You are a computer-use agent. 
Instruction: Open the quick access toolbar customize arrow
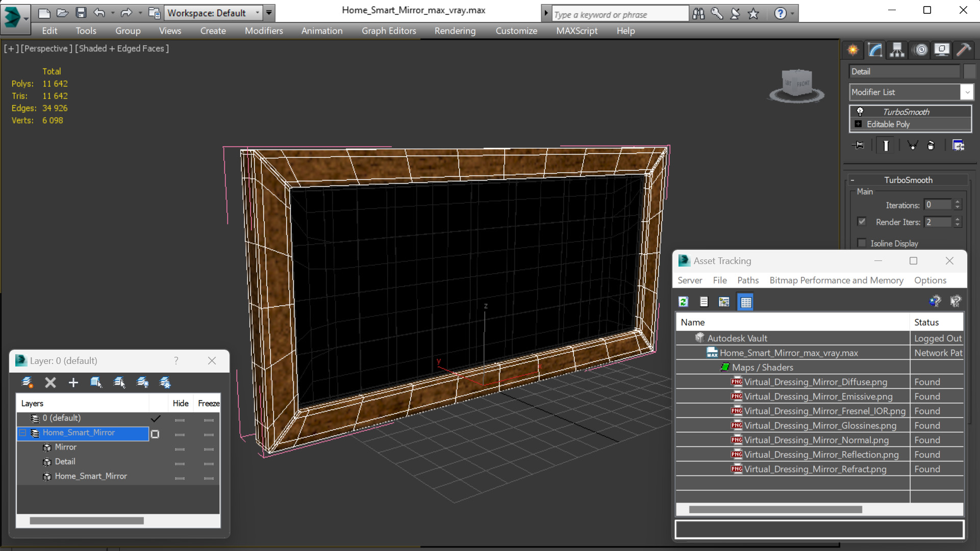(269, 13)
